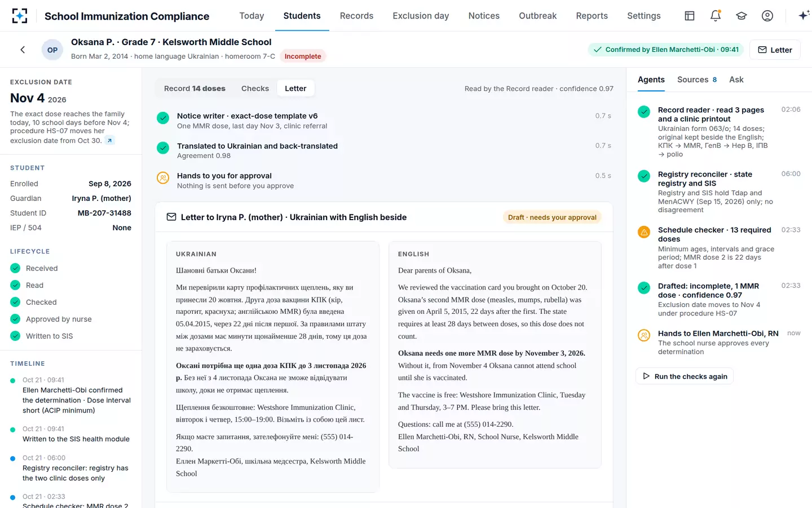Open the Records tab

(x=356, y=16)
